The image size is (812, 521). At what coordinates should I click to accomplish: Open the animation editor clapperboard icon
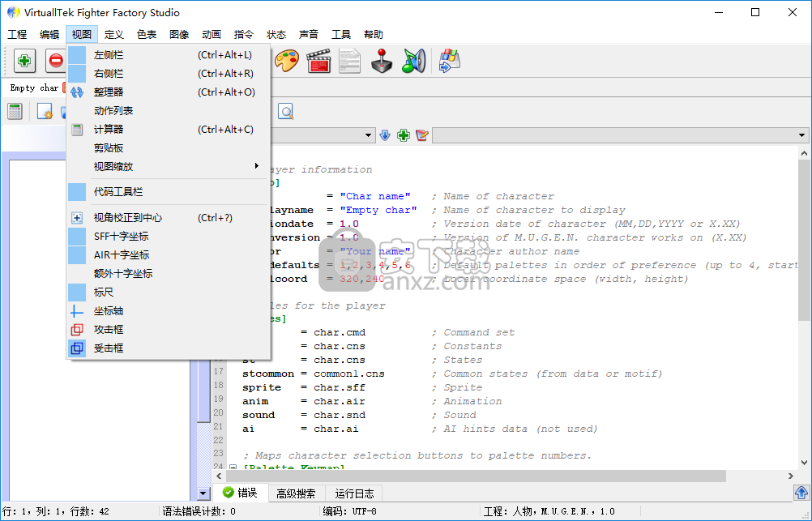coord(318,61)
